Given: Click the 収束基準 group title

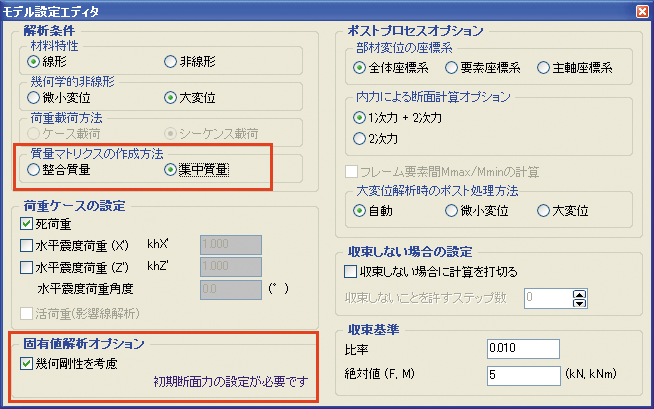Looking at the screenshot, I should (374, 329).
